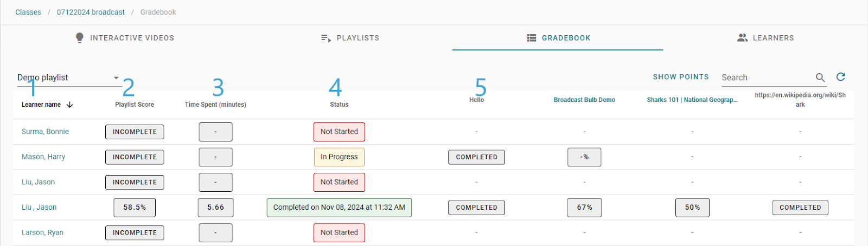868x246 pixels.
Task: Open the 07122024 broadcast breadcrumb link
Action: 91,12
